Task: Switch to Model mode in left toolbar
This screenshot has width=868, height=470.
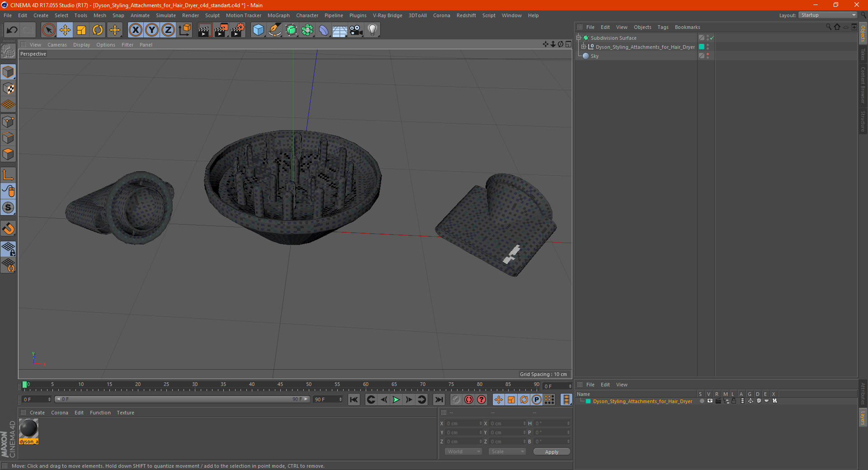Action: click(x=8, y=72)
